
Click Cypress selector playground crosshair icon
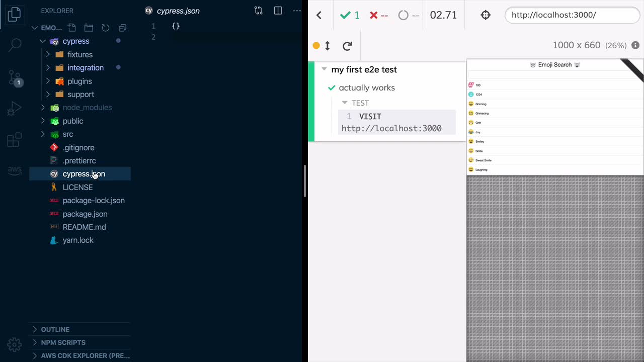point(486,15)
